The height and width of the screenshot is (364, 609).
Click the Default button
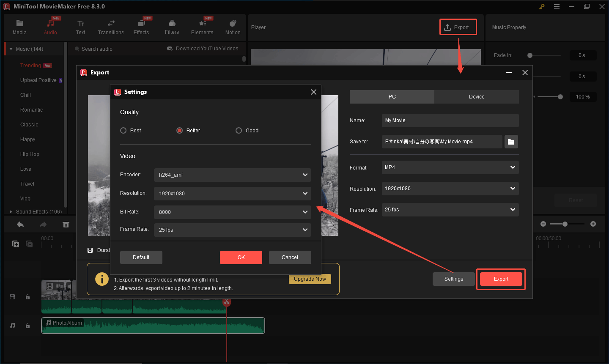pyautogui.click(x=141, y=257)
